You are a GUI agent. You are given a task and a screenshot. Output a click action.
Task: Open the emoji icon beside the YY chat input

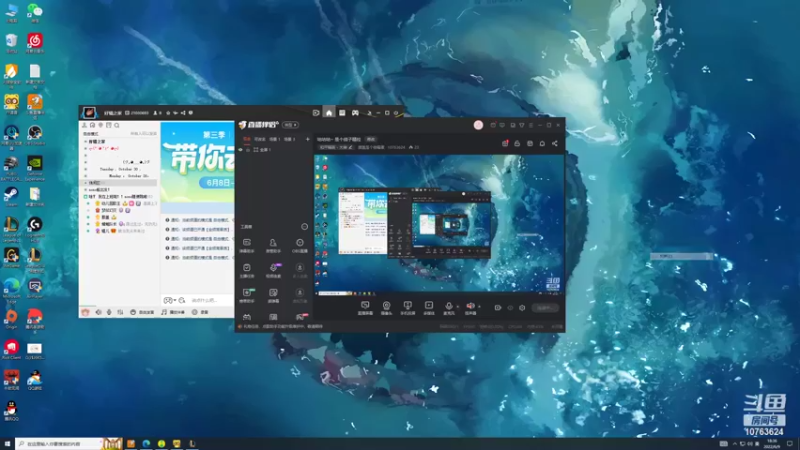point(182,300)
